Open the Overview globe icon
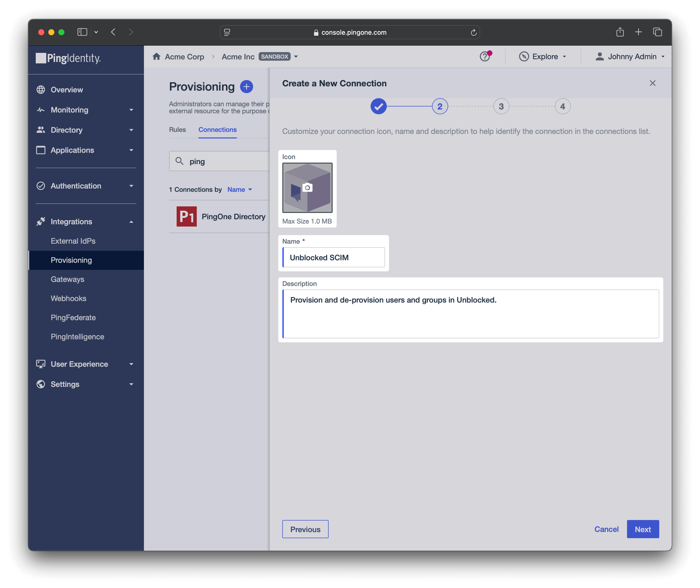 pyautogui.click(x=41, y=90)
